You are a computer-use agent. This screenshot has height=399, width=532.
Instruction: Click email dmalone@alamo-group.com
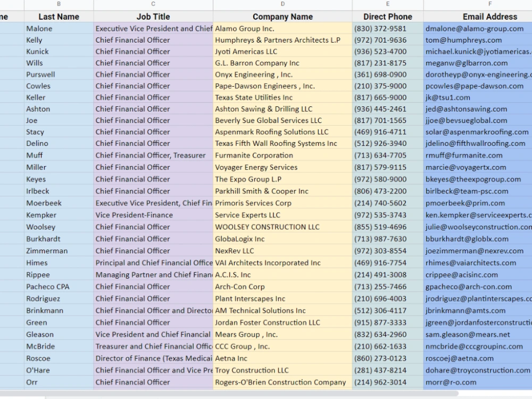478,29
